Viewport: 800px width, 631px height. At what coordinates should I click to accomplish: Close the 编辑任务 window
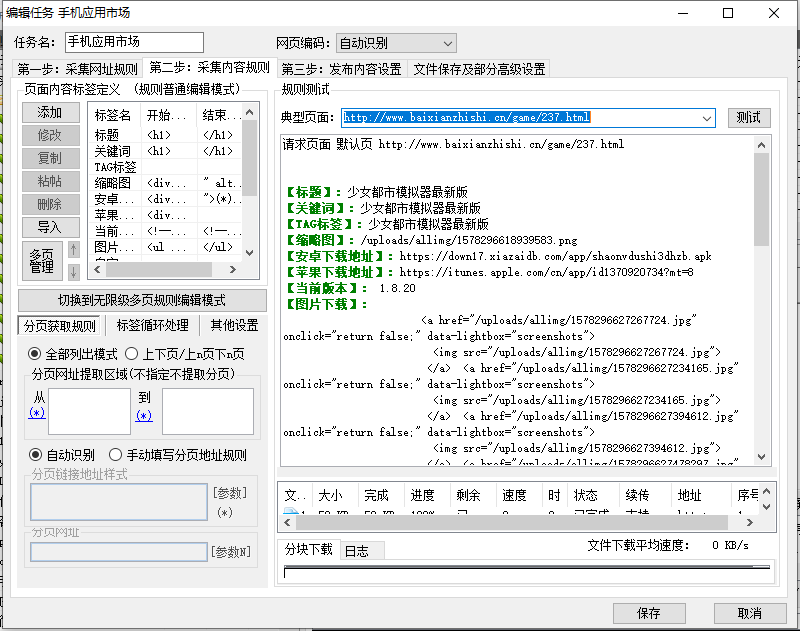click(x=774, y=13)
